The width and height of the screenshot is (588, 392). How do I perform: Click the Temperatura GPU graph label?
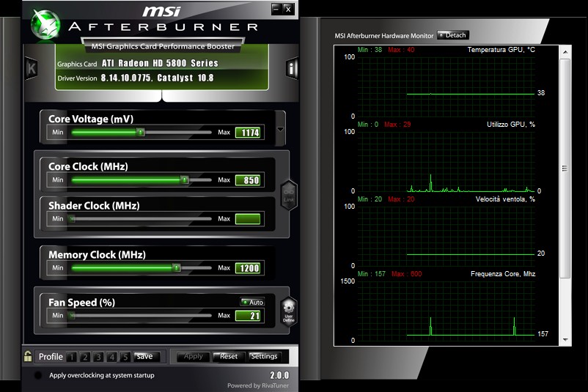coord(501,50)
